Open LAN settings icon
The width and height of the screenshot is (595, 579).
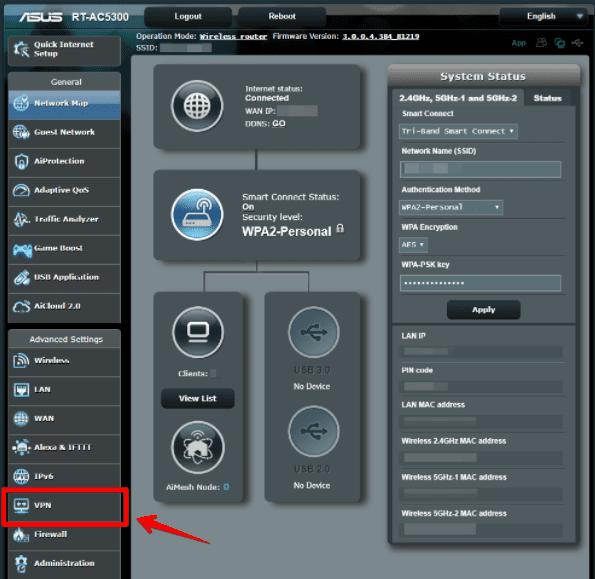(21, 390)
